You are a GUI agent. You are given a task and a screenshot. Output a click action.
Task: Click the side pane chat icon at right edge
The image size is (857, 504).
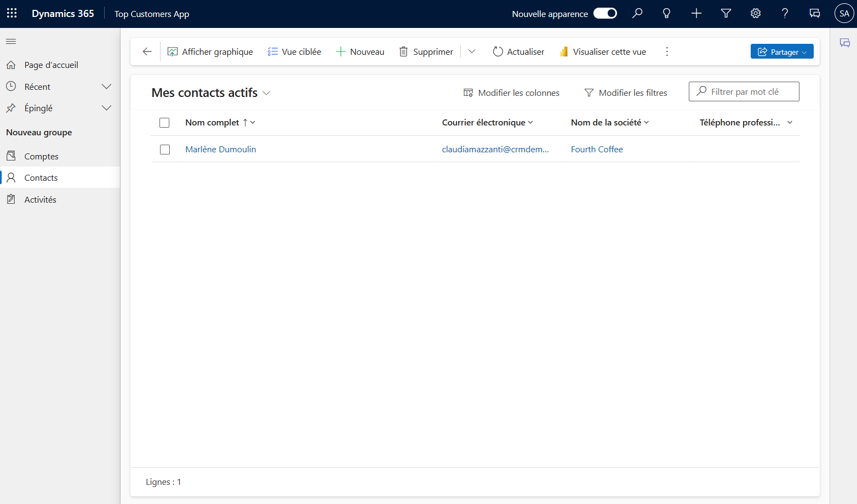pos(845,43)
